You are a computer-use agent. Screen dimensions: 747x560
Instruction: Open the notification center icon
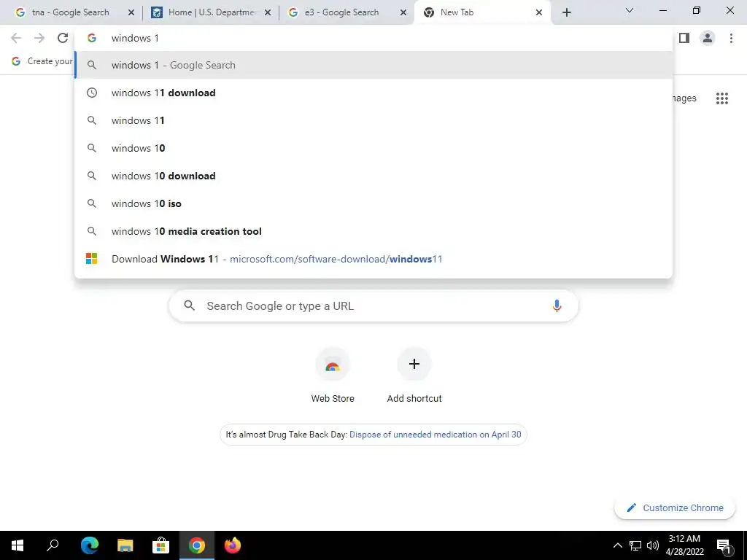tap(724, 545)
